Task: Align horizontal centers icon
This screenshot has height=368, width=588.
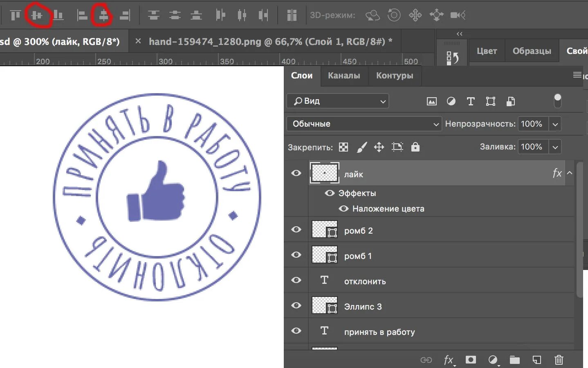Action: tap(103, 16)
